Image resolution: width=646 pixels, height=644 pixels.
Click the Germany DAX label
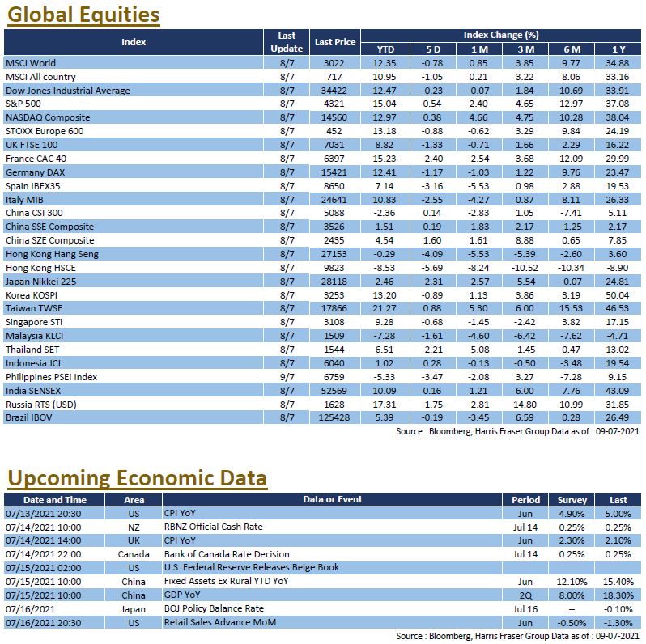(35, 172)
